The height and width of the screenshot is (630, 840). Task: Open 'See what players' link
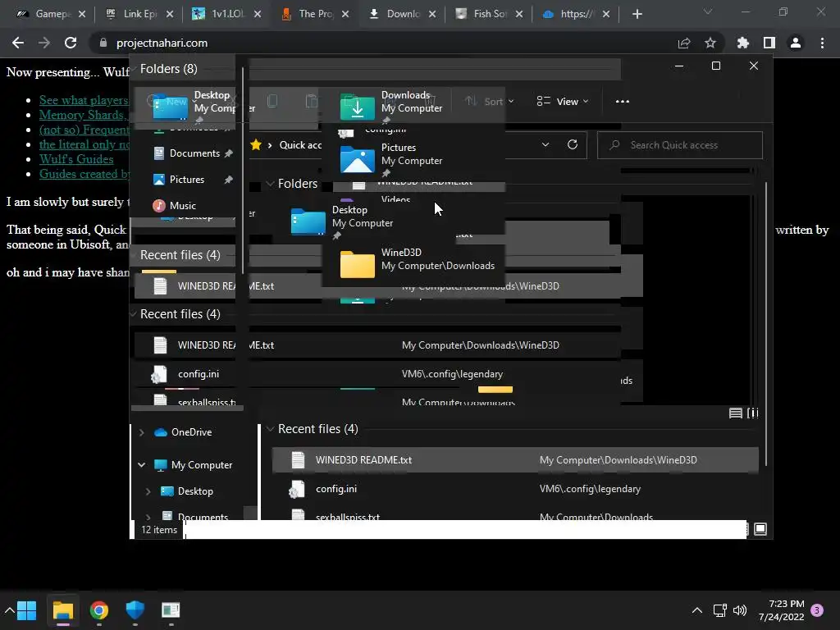coord(84,100)
